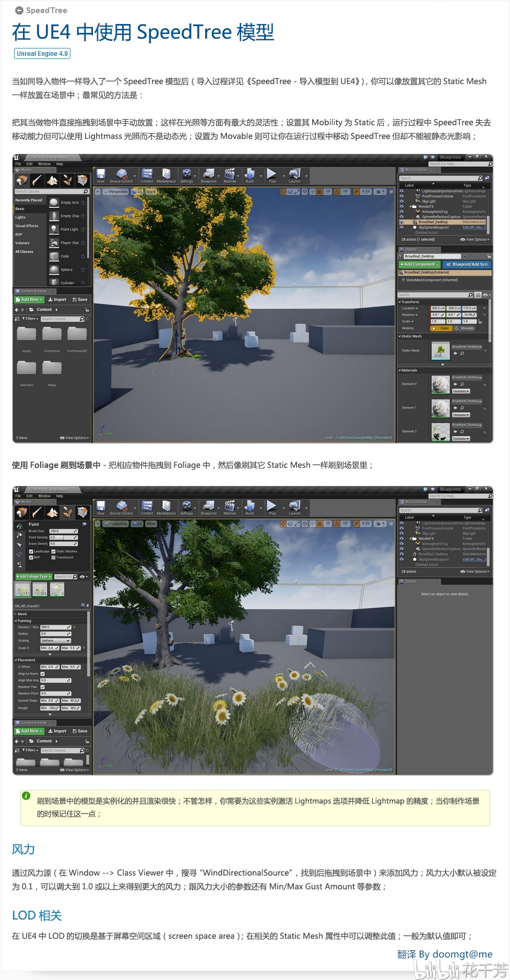Toggle Translucent checkbox in Paint settings
The width and height of the screenshot is (510, 980).
[x=53, y=557]
